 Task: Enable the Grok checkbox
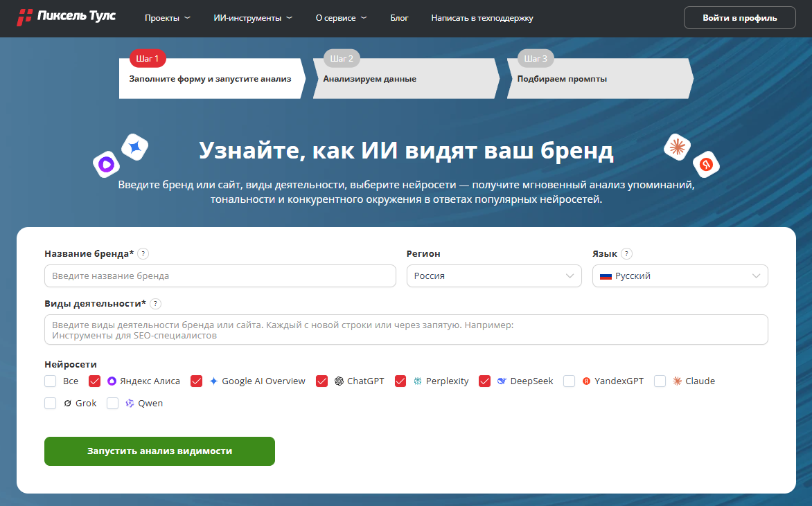click(51, 403)
